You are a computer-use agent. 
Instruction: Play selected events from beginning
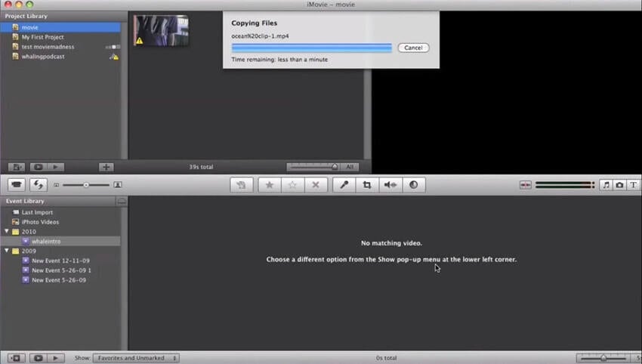click(x=55, y=358)
